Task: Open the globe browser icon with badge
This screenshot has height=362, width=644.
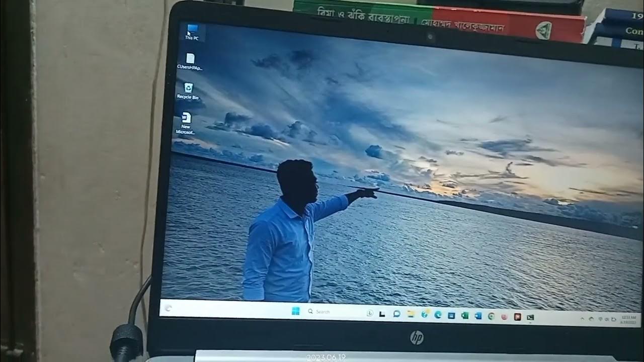Action: coord(425,315)
